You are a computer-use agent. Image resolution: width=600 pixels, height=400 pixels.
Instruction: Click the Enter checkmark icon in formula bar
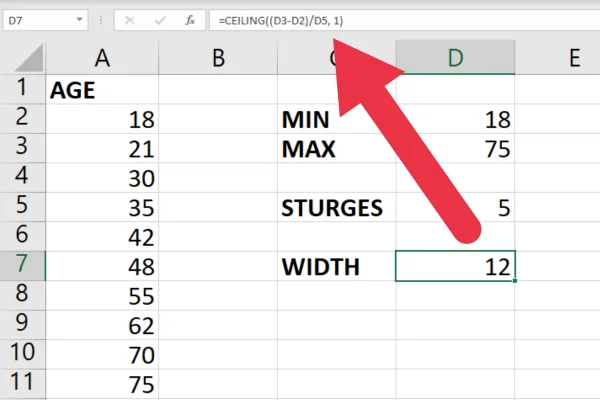160,20
